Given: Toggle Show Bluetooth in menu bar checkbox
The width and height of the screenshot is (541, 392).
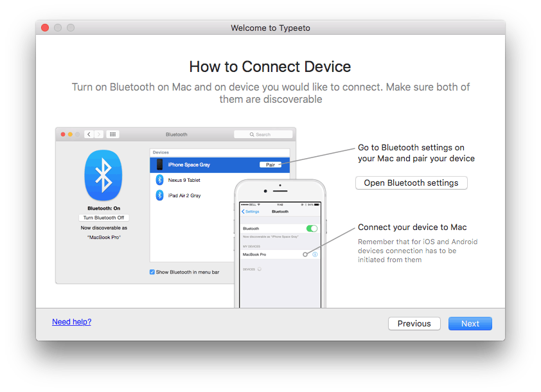Looking at the screenshot, I should (152, 272).
